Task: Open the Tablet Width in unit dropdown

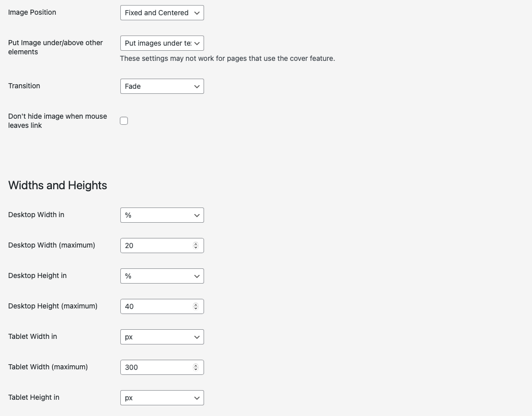Action: (x=161, y=337)
